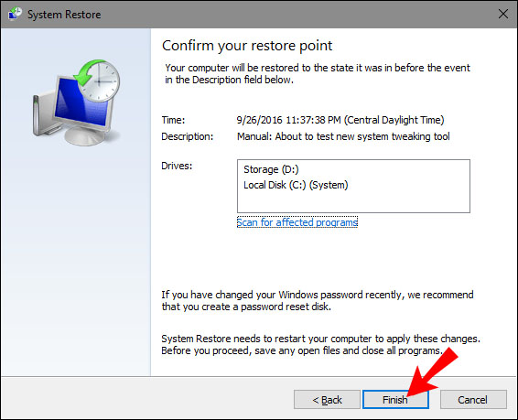Select Local Disk (C:) (System) entry
Screen dimensions: 518x420
tap(296, 185)
